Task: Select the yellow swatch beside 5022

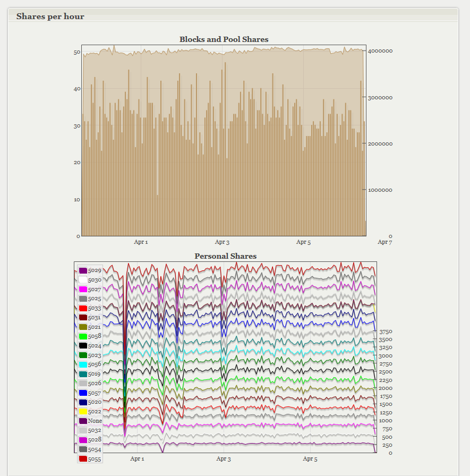Action: (83, 412)
